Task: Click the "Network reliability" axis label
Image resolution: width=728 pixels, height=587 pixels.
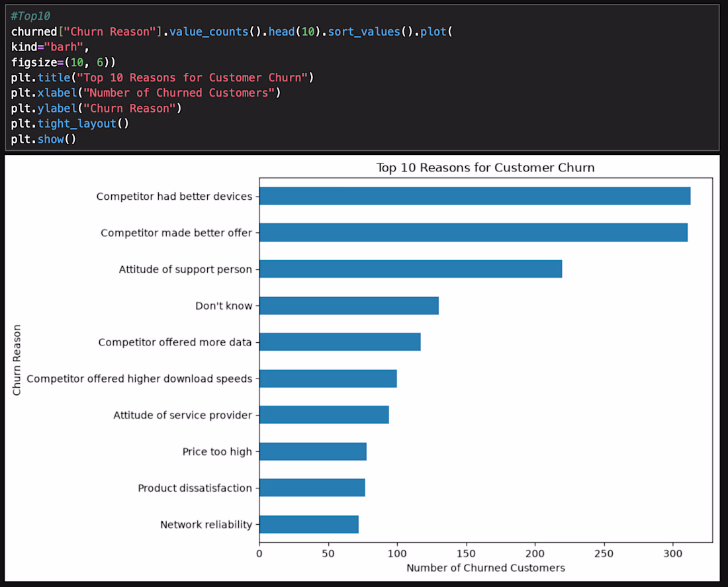Action: pos(206,524)
